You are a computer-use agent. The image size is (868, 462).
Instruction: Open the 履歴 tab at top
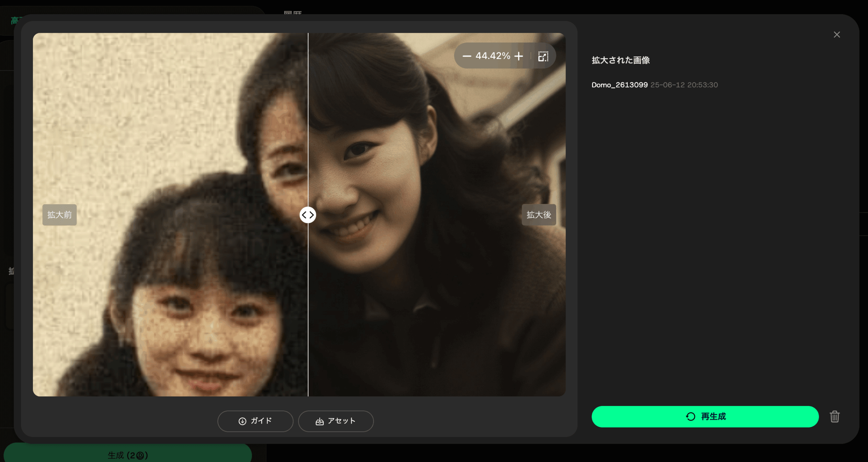click(292, 13)
